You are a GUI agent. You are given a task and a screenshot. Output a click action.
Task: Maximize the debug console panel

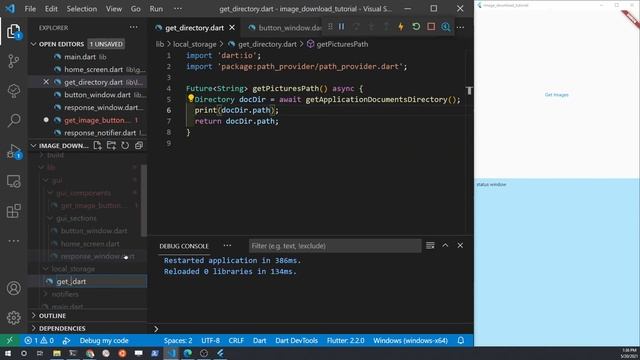[x=445, y=245]
